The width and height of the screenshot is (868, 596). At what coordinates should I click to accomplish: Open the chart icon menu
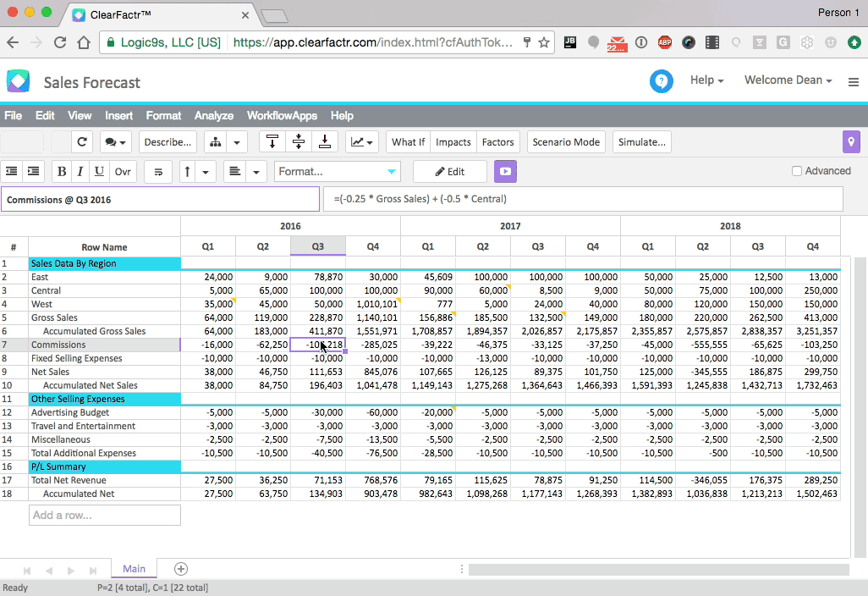point(361,142)
